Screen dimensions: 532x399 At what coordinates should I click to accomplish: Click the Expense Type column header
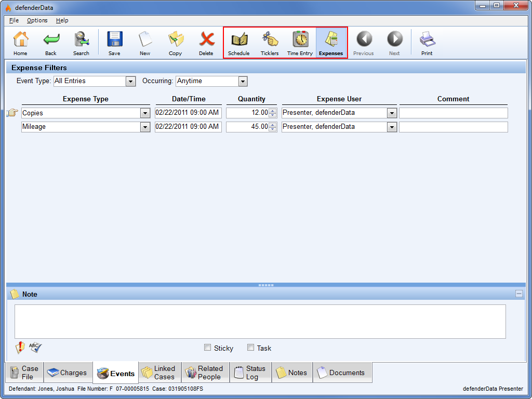86,99
